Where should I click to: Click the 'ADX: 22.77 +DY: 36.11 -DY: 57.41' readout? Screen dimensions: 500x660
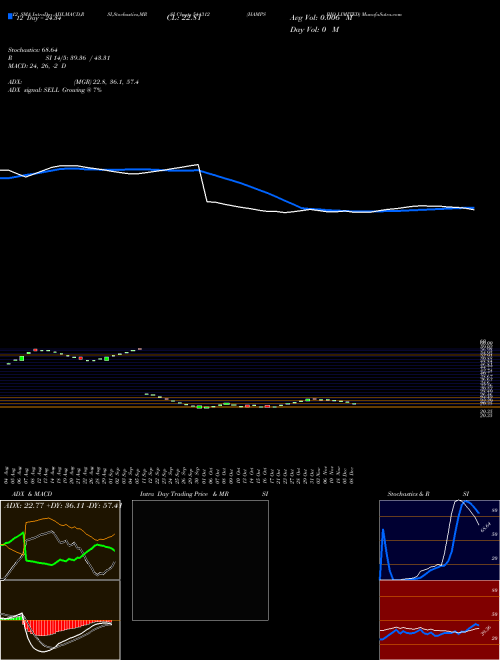(x=63, y=505)
